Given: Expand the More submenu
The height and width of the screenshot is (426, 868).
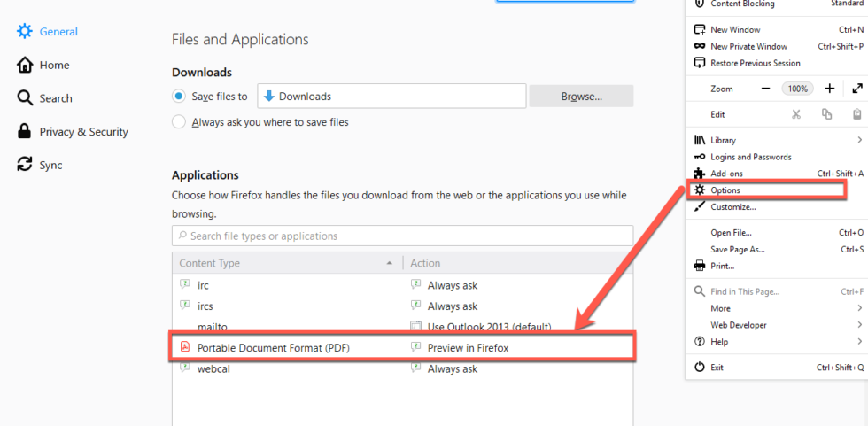Looking at the screenshot, I should pos(777,308).
